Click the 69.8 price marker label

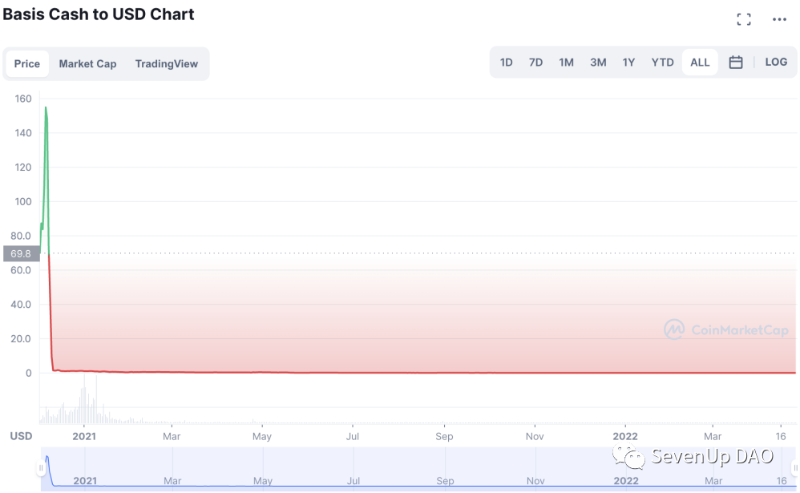[21, 254]
